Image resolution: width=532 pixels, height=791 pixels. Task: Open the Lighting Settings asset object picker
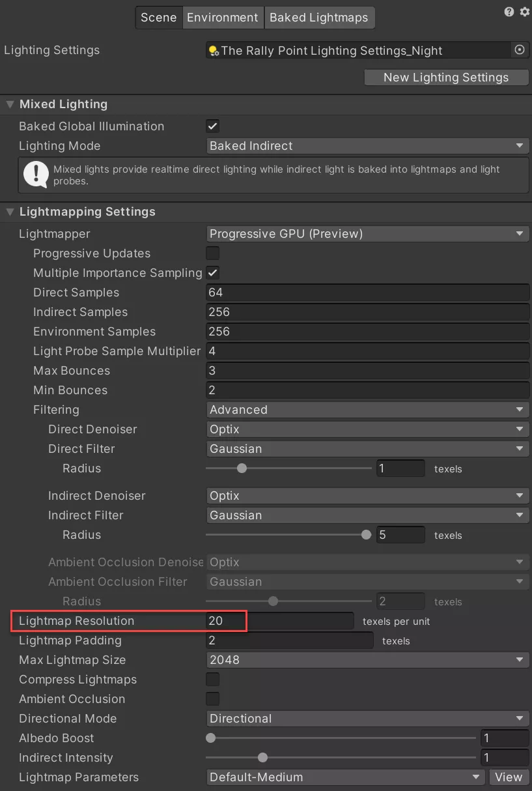(519, 50)
